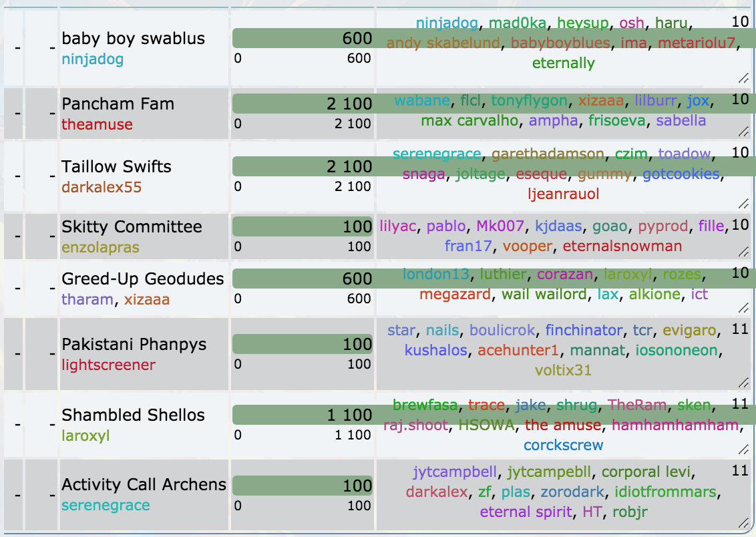Open player corckscrew
The width and height of the screenshot is (756, 537).
click(x=563, y=445)
